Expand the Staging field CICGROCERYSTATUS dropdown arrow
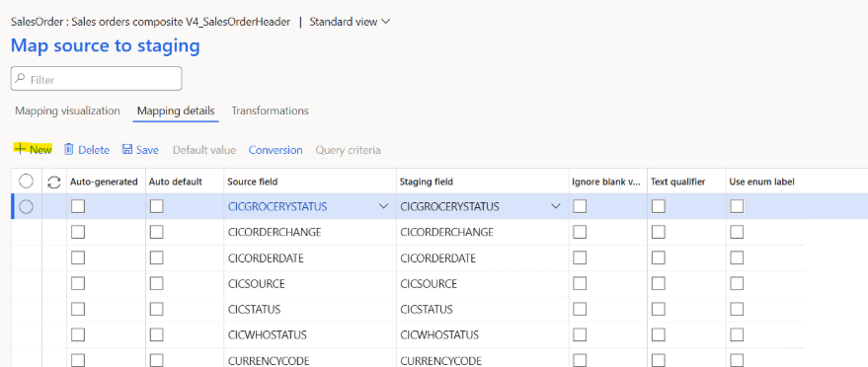This screenshot has height=367, width=868. point(556,207)
